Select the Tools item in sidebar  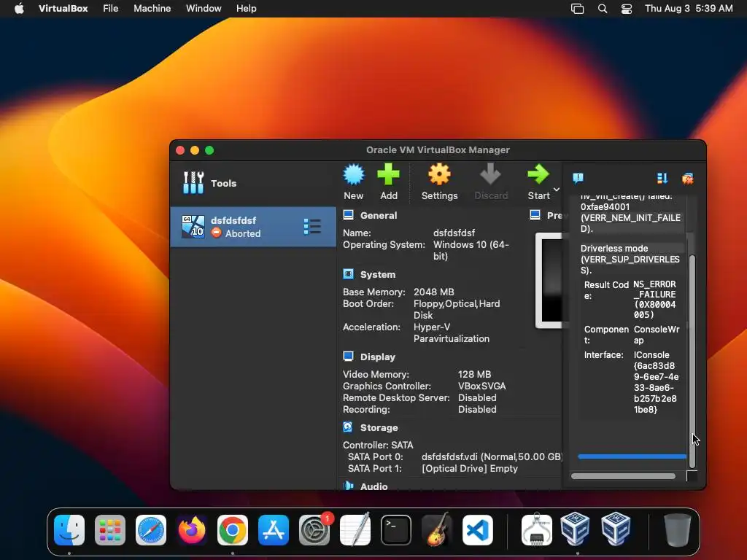tap(253, 183)
